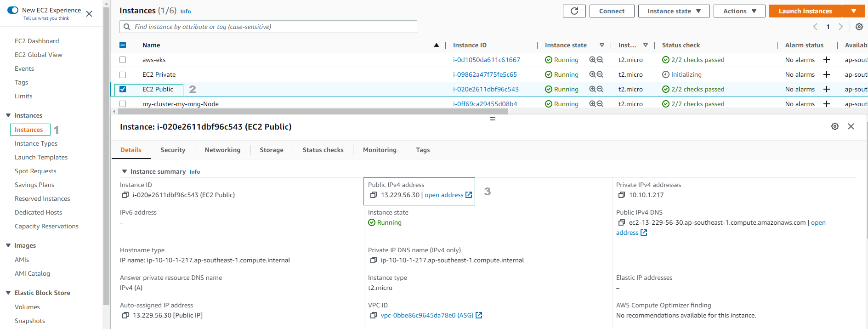The height and width of the screenshot is (329, 868).
Task: Copy the Public IPv4 DNS name
Action: pos(621,222)
